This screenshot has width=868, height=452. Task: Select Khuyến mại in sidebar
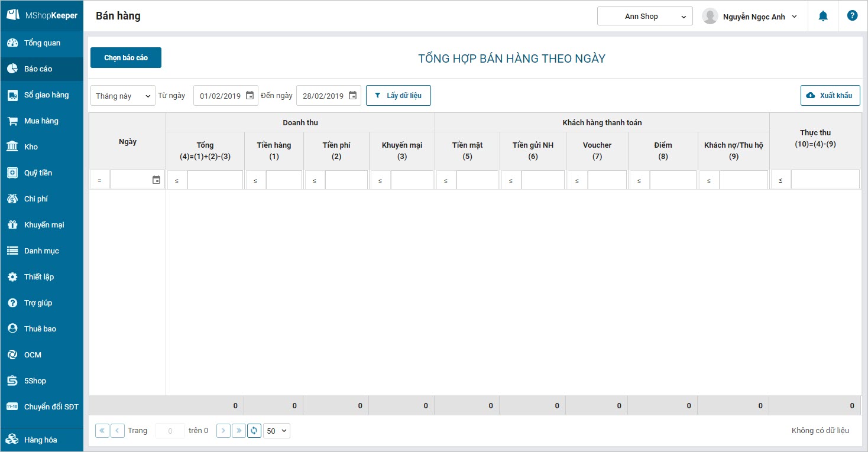[x=42, y=225]
